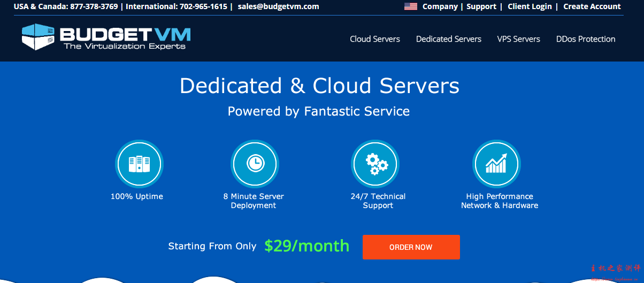Open the Cloud Servers menu
The image size is (644, 283).
coord(375,39)
